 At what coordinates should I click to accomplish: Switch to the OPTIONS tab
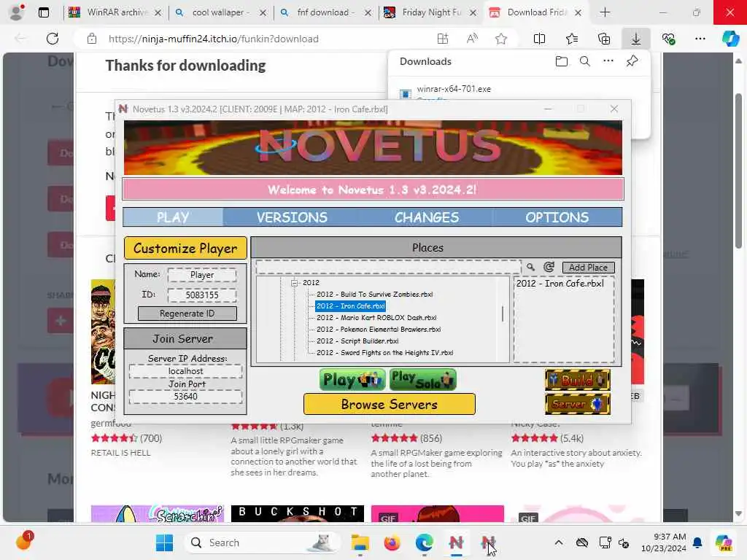[x=557, y=217]
